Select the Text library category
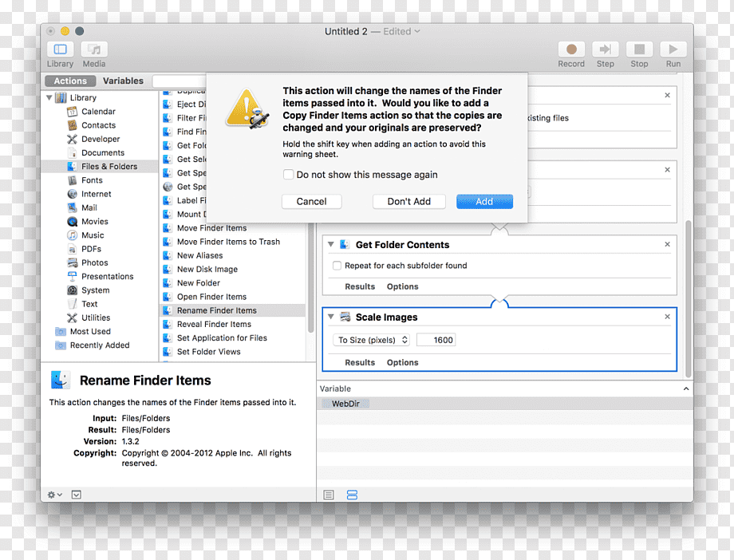 tap(89, 304)
